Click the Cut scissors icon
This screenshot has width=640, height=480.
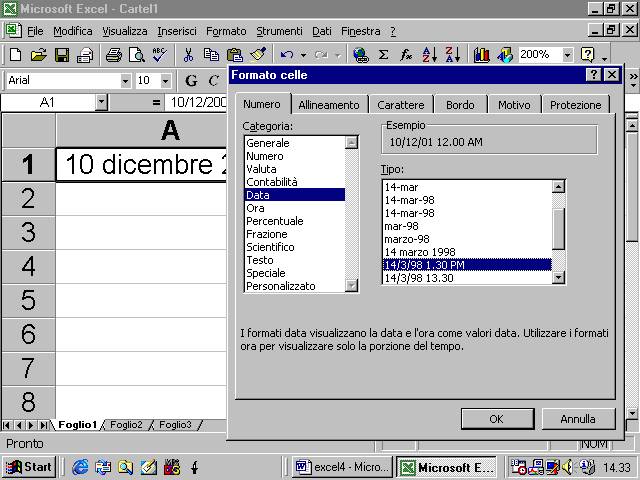[188, 55]
